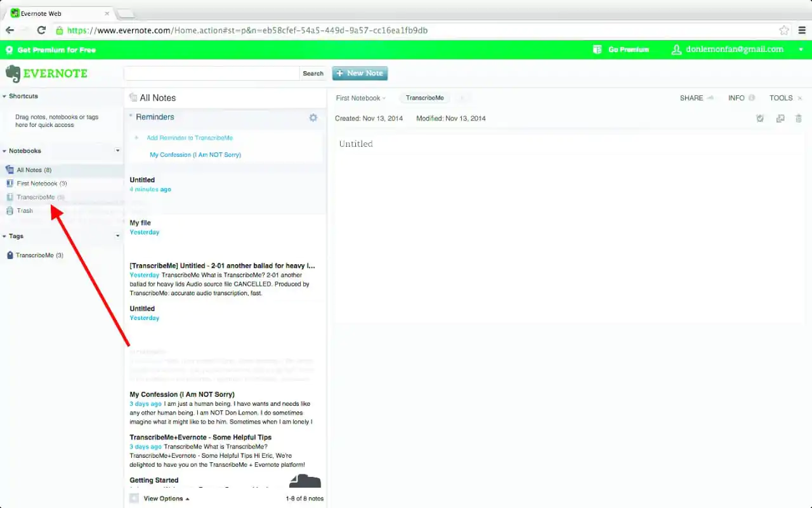Open the My file note

coord(225,236)
